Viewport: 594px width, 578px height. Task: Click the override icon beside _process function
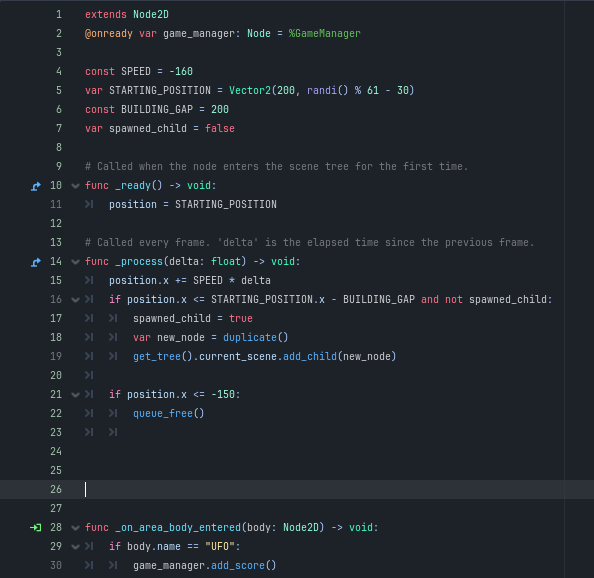[x=36, y=262]
